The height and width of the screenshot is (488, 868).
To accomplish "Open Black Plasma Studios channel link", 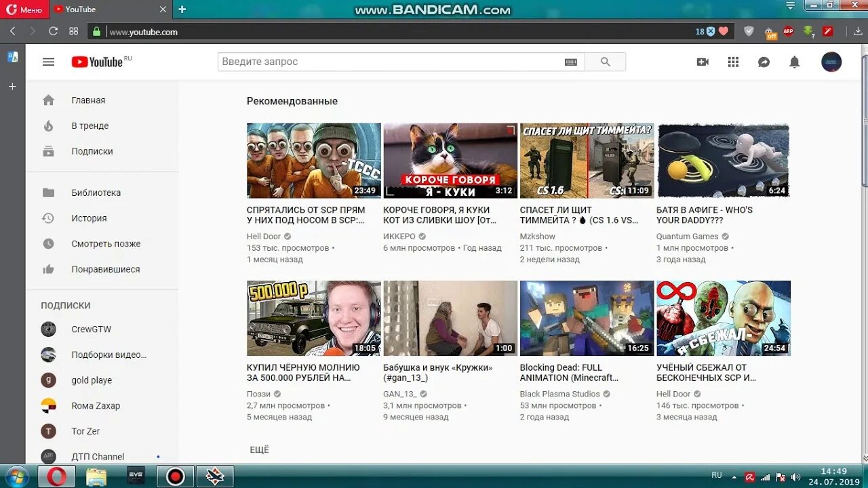I will point(560,394).
